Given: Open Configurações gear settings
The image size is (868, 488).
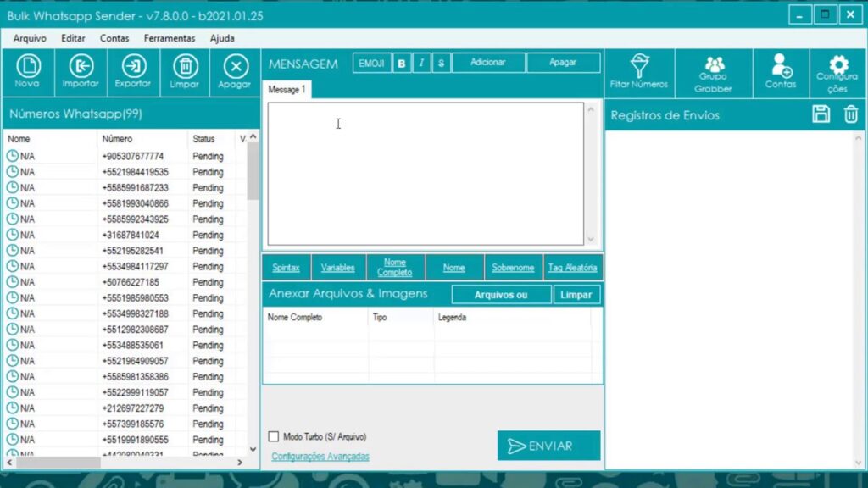Looking at the screenshot, I should coord(837,68).
